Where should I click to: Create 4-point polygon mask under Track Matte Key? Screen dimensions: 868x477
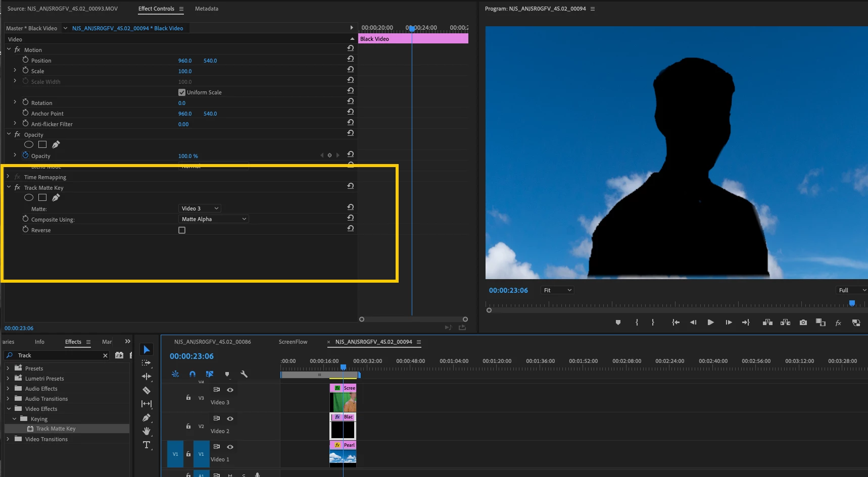[42, 198]
